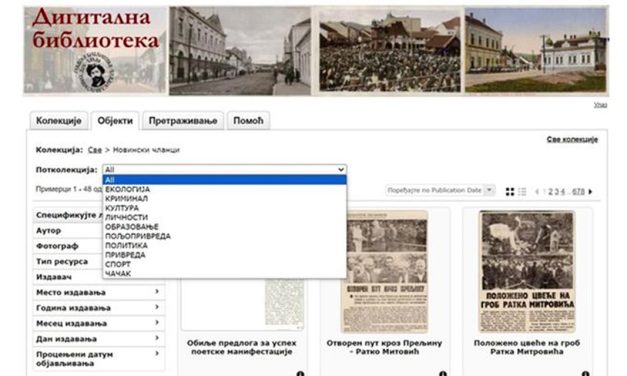Choose СПОРТ subcollection option

(224, 264)
